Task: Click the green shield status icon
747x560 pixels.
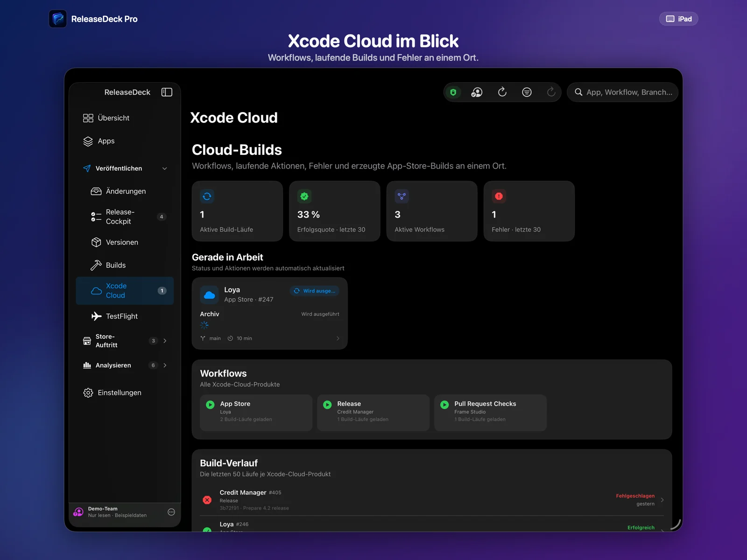Action: pos(453,92)
